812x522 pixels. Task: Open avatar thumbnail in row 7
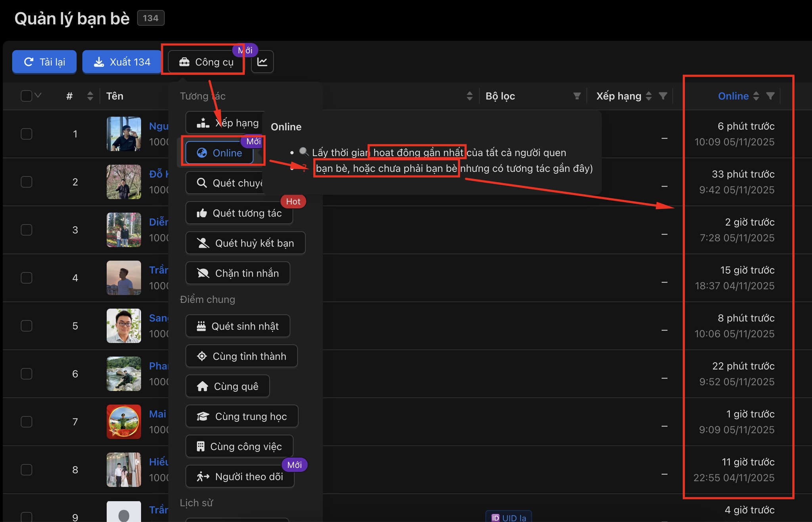(x=124, y=422)
